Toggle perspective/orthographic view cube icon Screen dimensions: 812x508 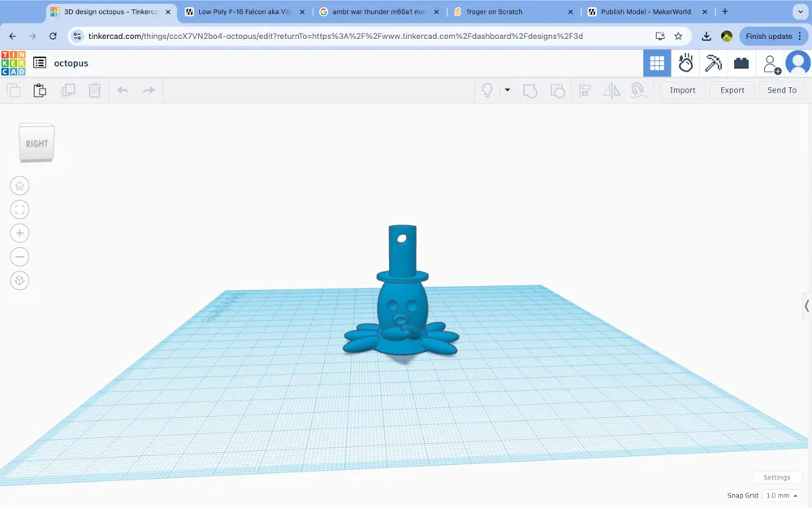19,280
